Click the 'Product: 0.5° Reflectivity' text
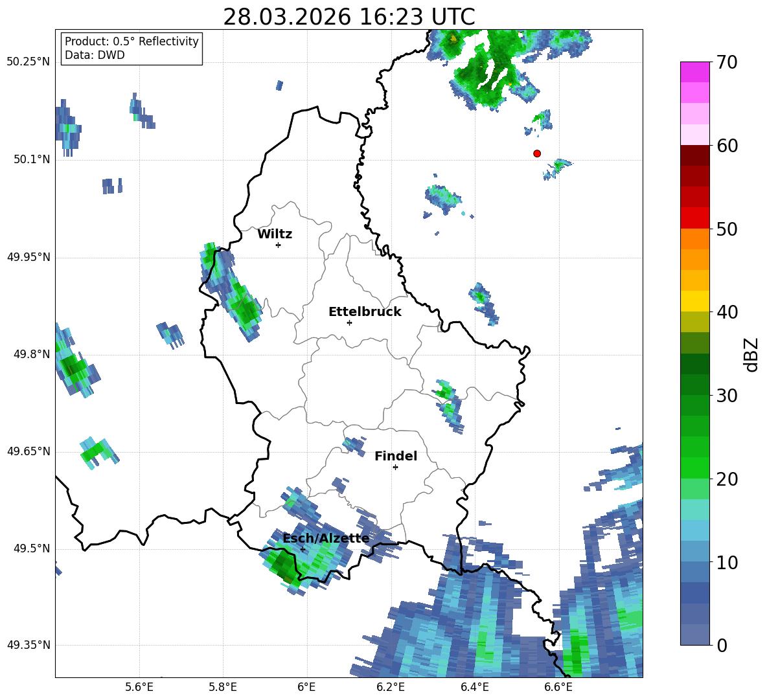Viewport: 767px width, 700px height. pos(132,41)
